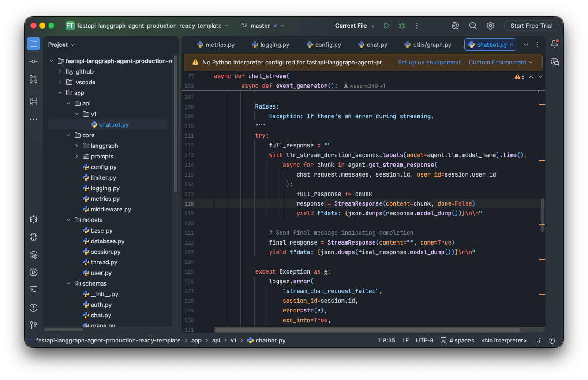Screen dimensions: 588x380
Task: Switch to metrics.py tab
Action: pos(216,45)
